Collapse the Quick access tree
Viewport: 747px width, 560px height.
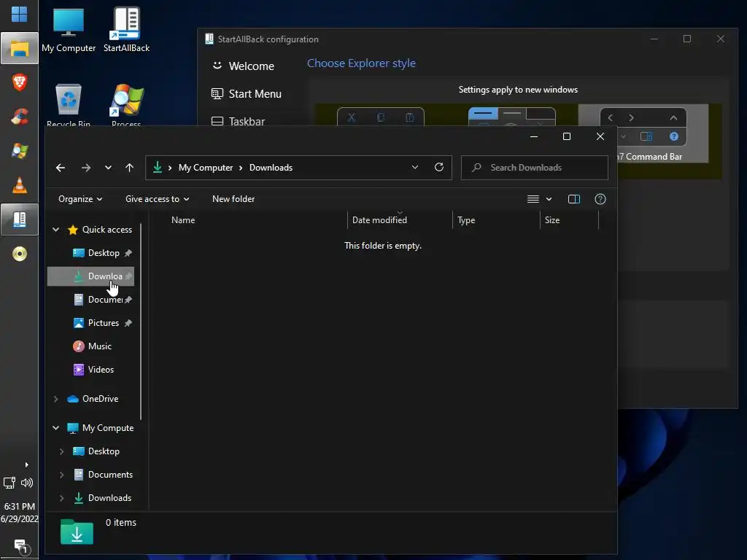(55, 230)
